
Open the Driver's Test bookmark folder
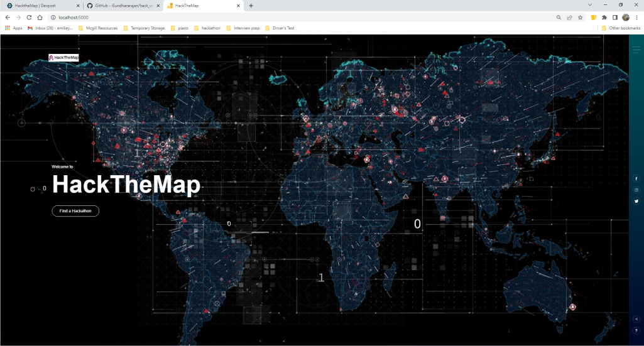(x=280, y=28)
